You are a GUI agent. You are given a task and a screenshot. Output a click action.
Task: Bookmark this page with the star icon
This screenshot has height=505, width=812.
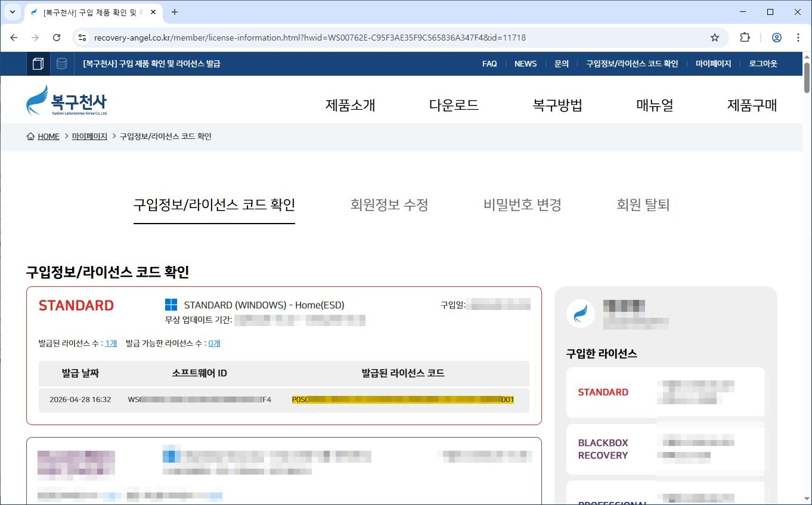pos(715,38)
